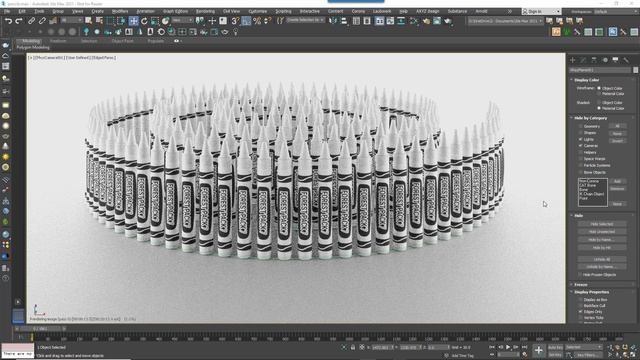Select the Link objects tool

pos(31,20)
